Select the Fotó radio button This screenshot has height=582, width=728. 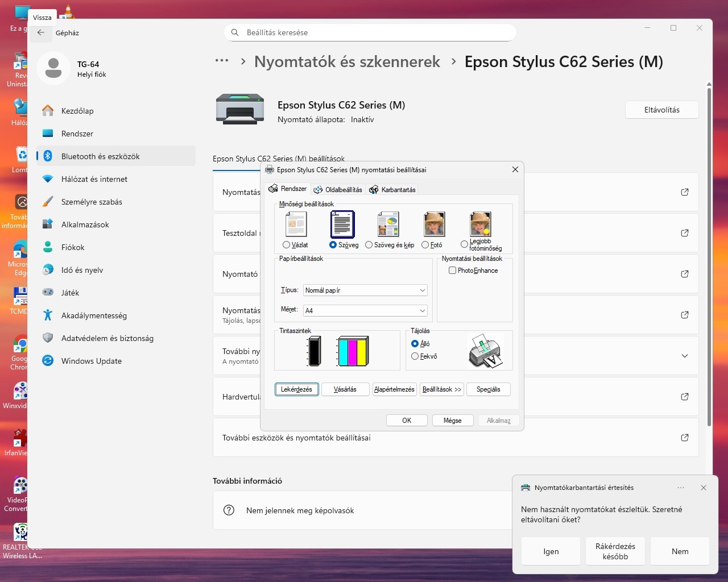click(x=425, y=245)
